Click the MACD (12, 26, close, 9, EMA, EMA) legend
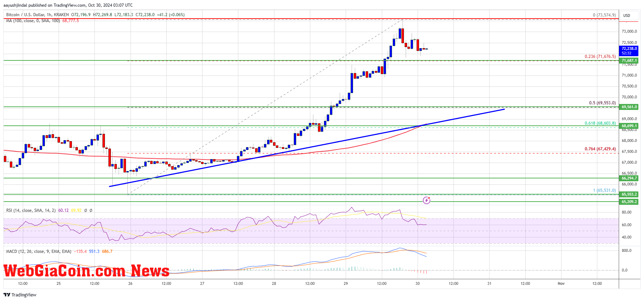The width and height of the screenshot is (644, 301). [39, 251]
